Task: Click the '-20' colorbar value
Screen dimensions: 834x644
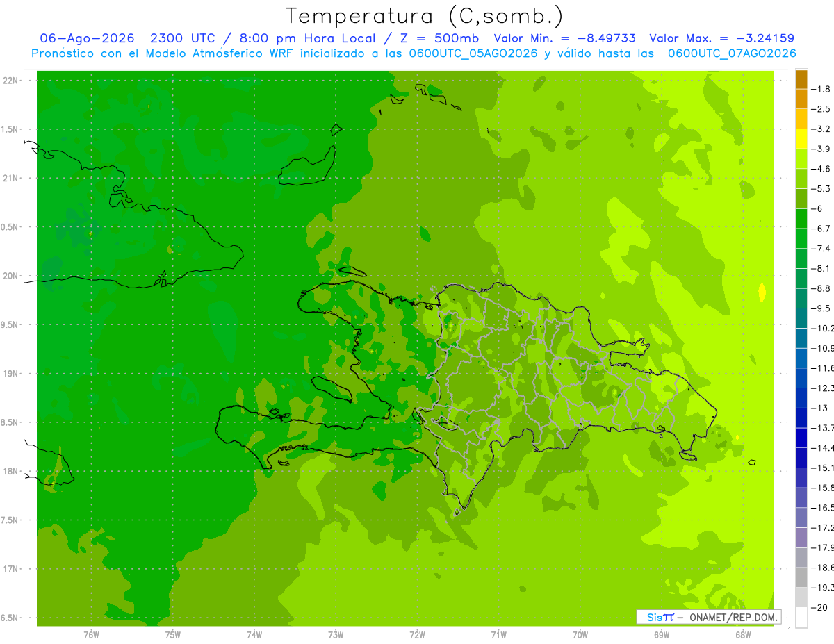Action: pos(819,607)
